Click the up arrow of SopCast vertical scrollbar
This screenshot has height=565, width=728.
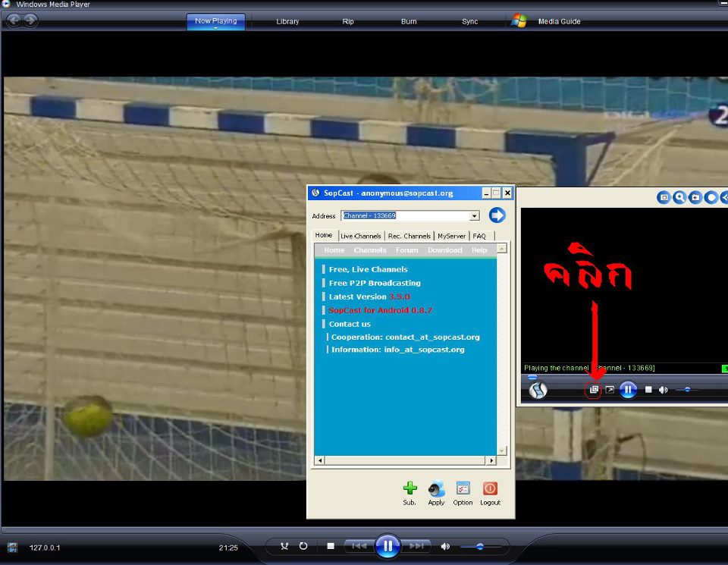pyautogui.click(x=501, y=249)
